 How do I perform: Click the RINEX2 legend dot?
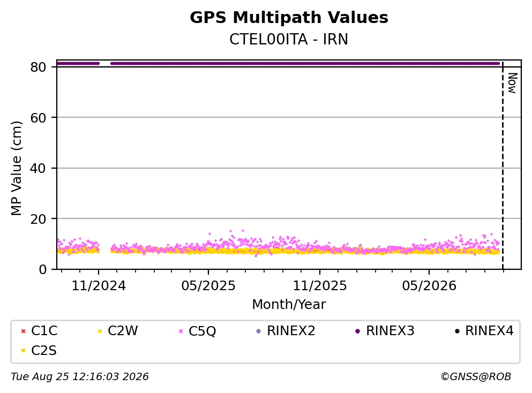259,331
